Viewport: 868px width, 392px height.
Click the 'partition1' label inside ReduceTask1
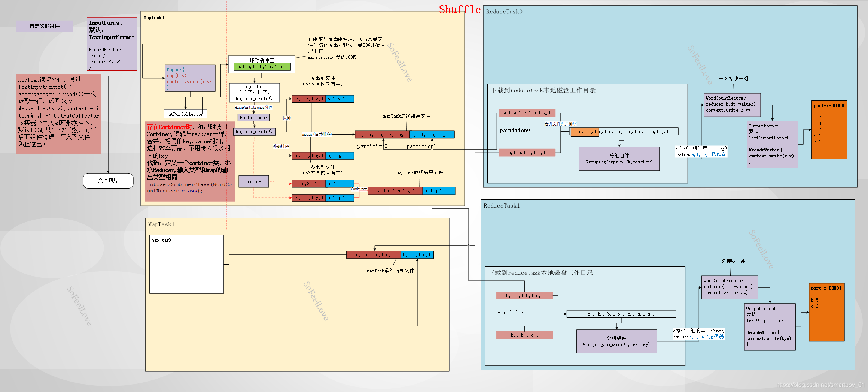coord(512,313)
